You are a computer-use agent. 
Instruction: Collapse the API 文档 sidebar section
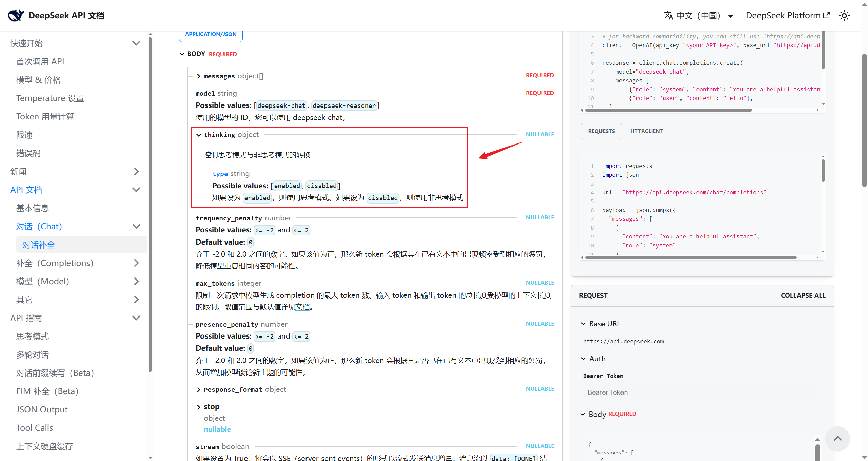tap(136, 190)
